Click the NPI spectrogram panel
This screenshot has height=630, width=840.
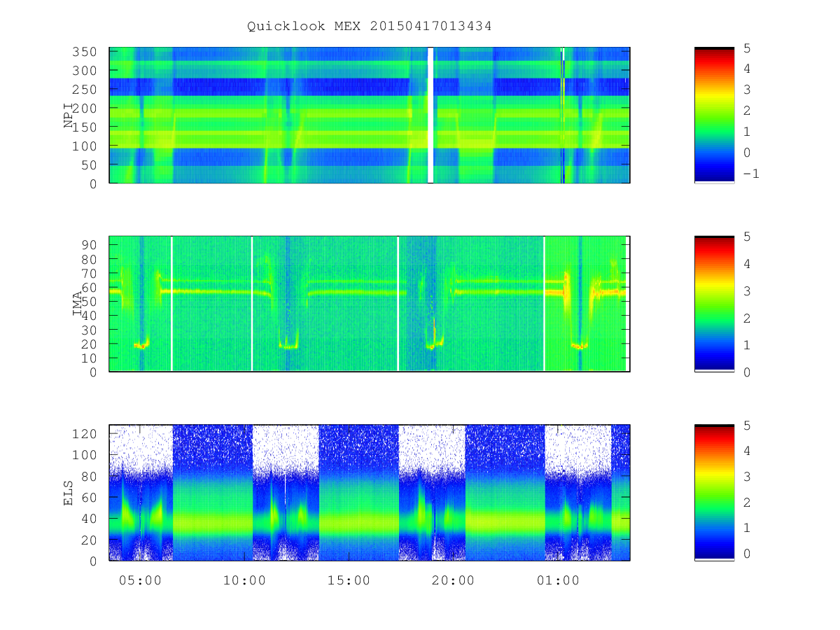pos(369,115)
